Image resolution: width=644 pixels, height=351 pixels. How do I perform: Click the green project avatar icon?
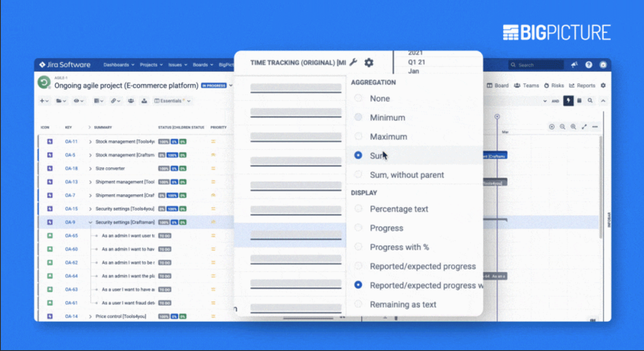(44, 83)
